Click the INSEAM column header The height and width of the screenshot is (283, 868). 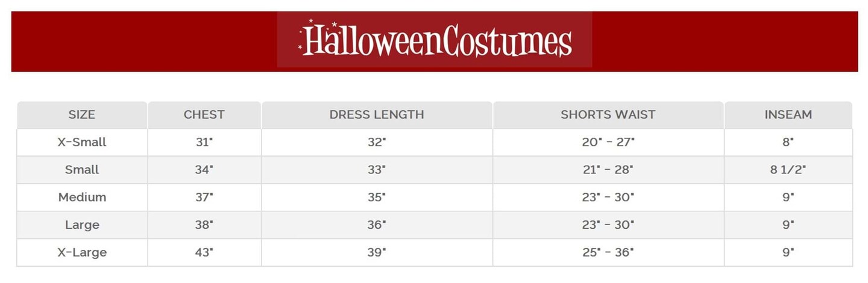point(788,114)
